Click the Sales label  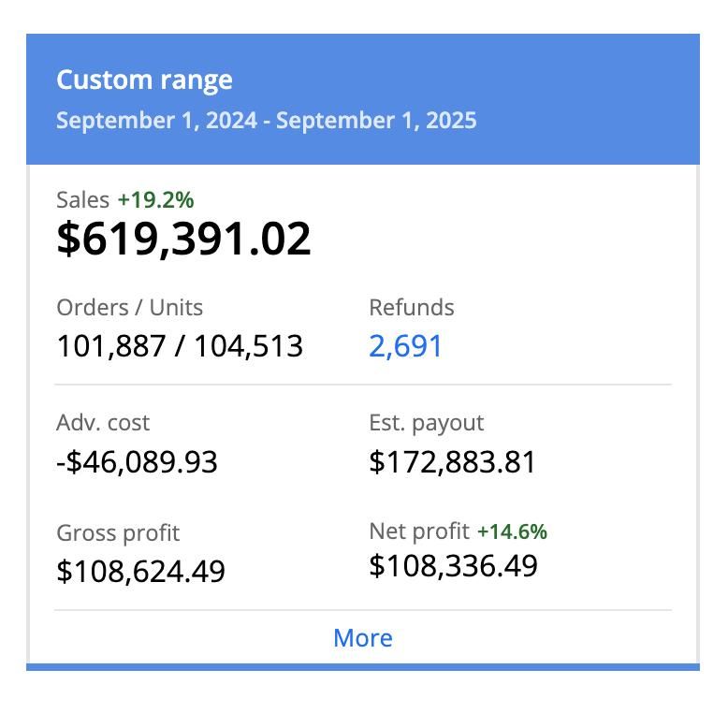(x=83, y=199)
